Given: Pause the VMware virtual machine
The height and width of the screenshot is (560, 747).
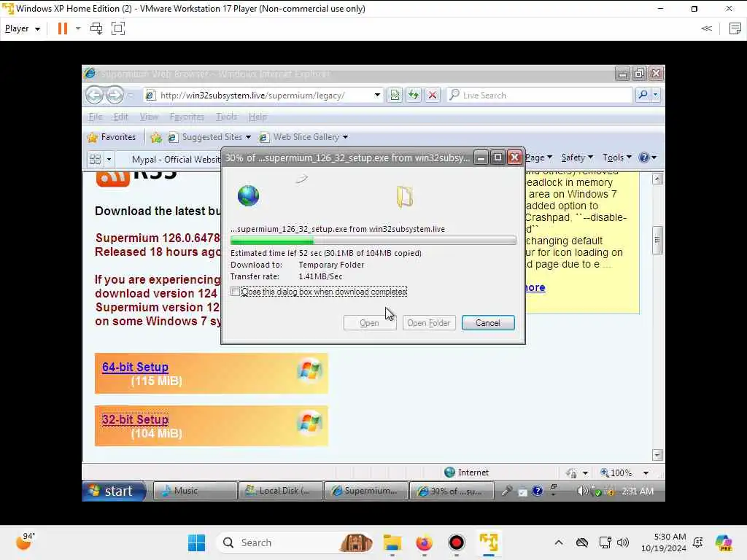Looking at the screenshot, I should tap(63, 28).
